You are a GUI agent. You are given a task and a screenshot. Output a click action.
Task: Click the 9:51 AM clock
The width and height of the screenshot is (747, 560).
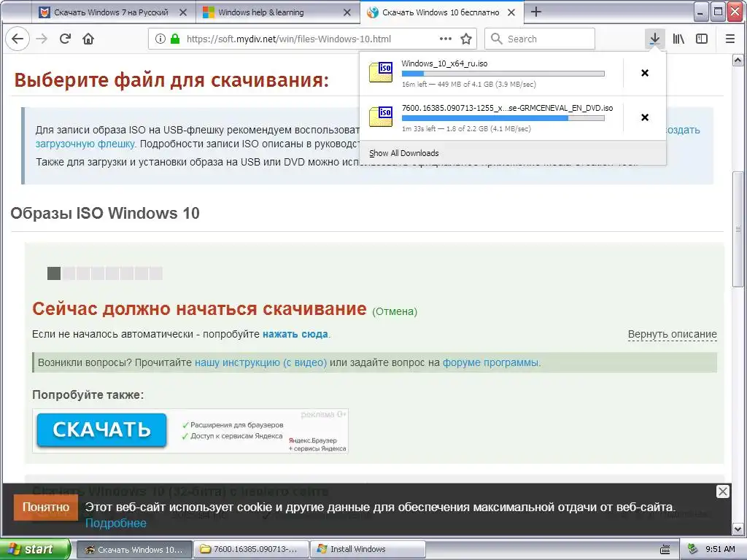point(720,550)
